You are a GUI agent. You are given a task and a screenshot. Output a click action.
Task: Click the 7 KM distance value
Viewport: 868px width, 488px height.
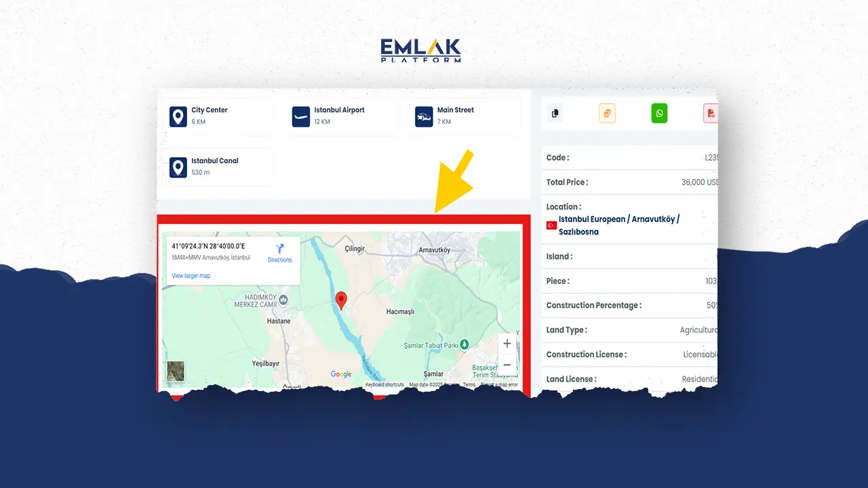coord(444,122)
